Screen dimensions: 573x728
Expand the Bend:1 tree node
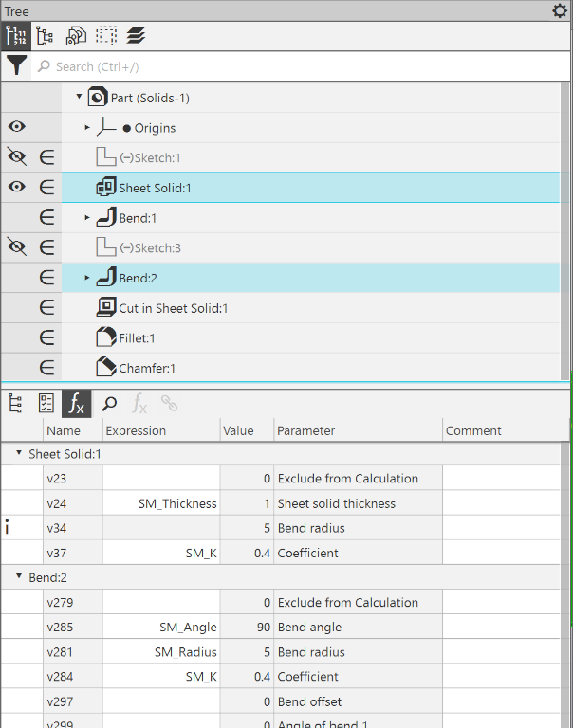87,217
